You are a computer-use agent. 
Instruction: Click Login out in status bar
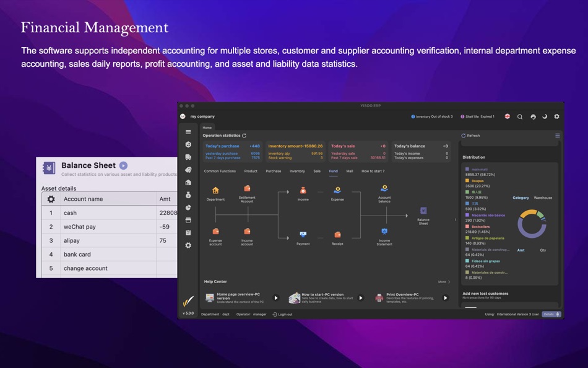[x=282, y=314]
